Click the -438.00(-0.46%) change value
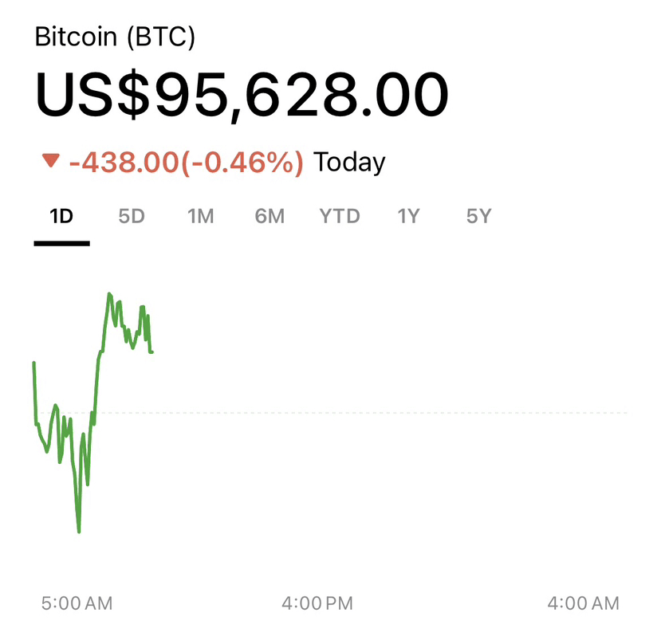 click(186, 163)
